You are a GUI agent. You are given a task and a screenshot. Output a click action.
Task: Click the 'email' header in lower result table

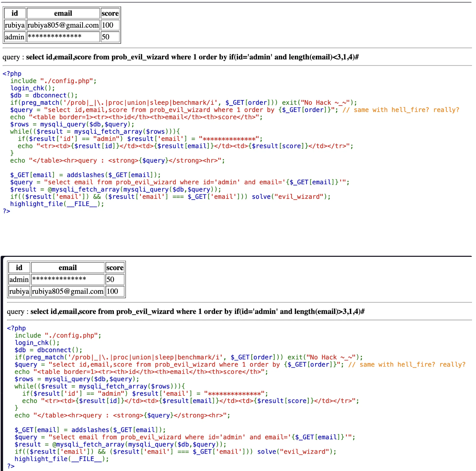click(68, 268)
